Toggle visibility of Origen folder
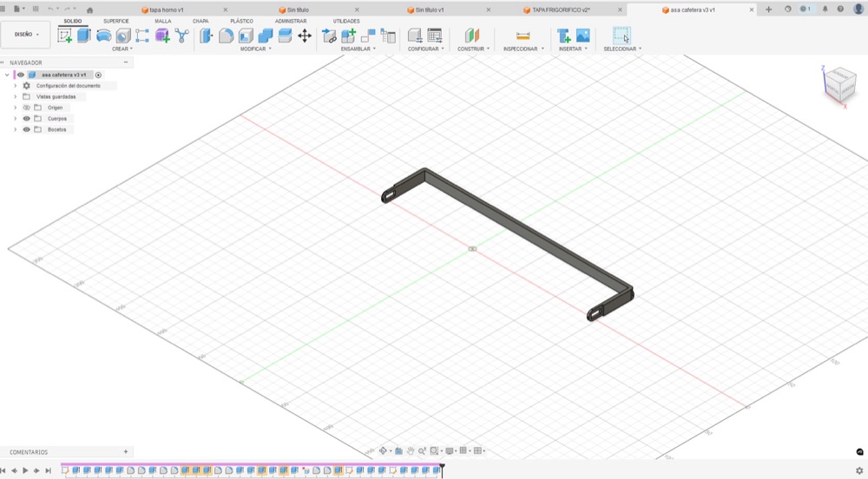Image resolution: width=868 pixels, height=479 pixels. [27, 108]
